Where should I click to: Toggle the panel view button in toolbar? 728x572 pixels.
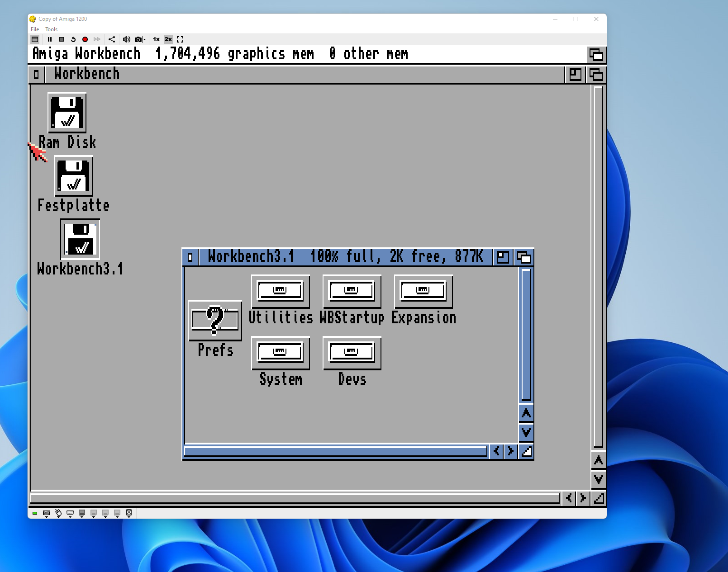[35, 39]
